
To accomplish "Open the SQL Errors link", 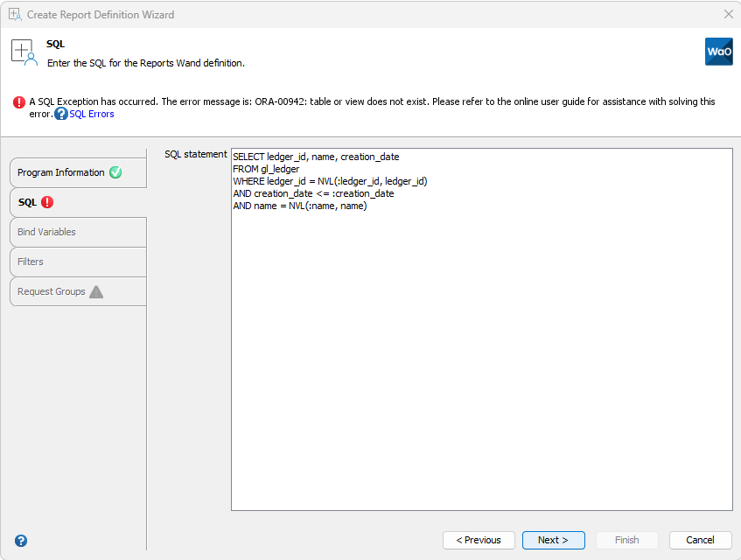I will coord(90,113).
